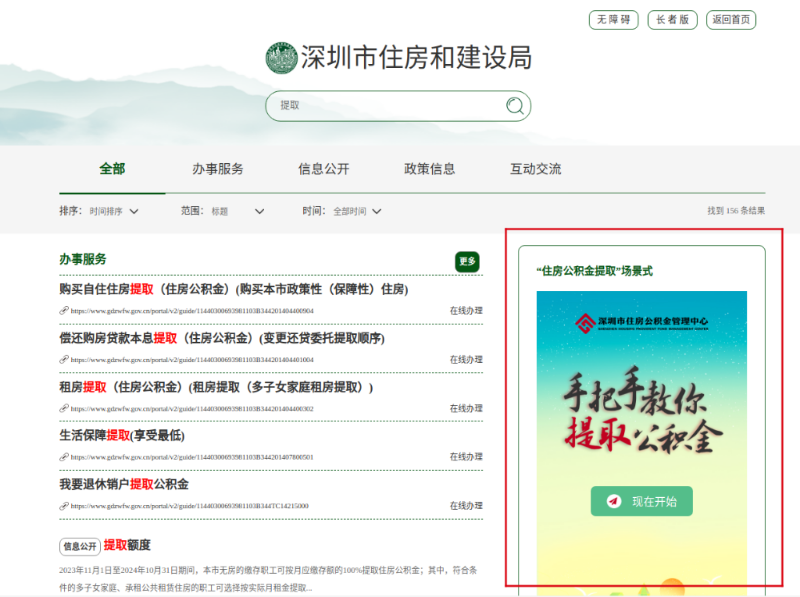Enable 长者版 senior mode

pyautogui.click(x=671, y=20)
